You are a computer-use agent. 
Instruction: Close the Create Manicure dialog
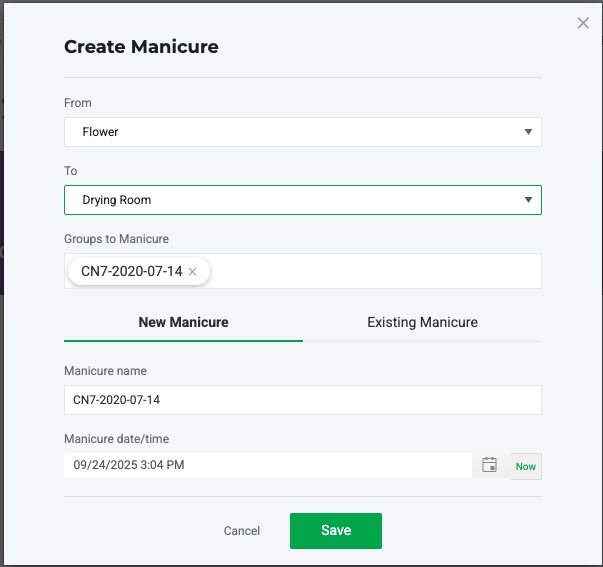coord(583,23)
